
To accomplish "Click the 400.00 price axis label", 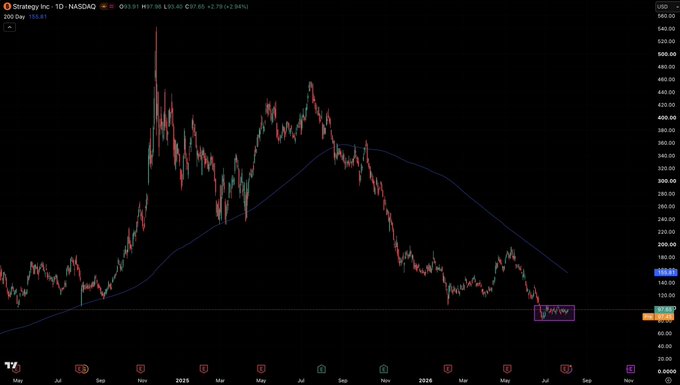I will [667, 117].
